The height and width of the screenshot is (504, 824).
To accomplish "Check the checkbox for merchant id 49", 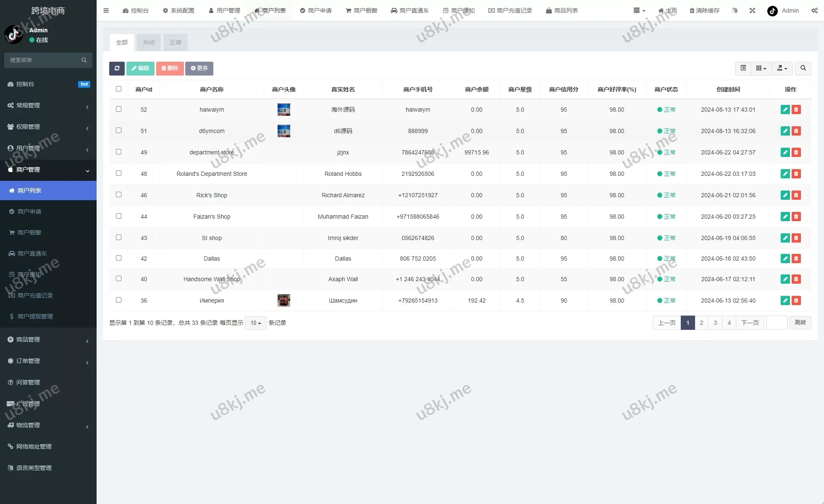I will pos(118,152).
